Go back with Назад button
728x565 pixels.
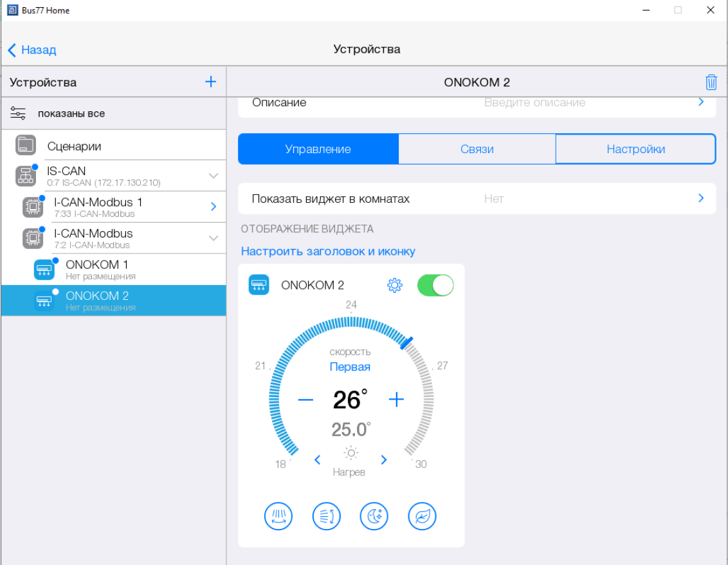[32, 50]
